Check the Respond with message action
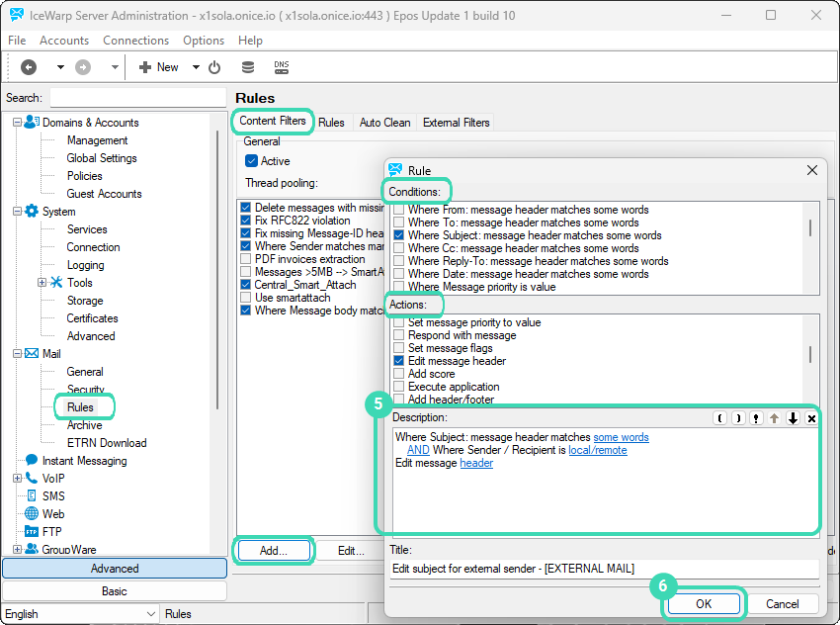Image resolution: width=840 pixels, height=625 pixels. point(398,335)
